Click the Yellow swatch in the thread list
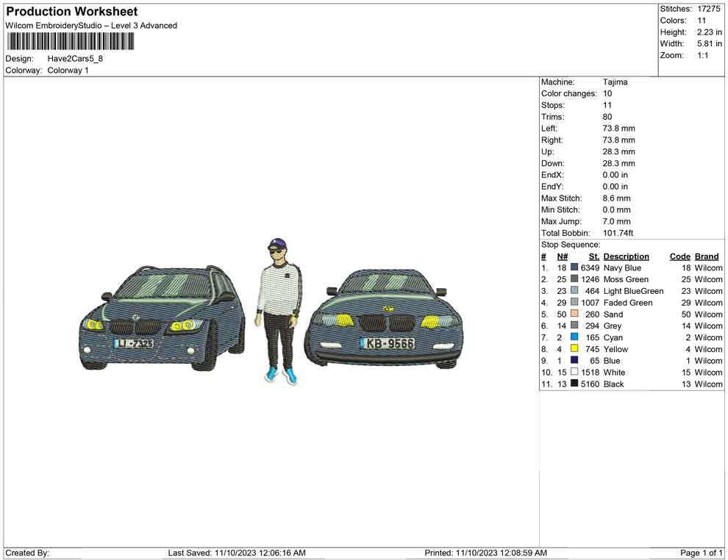This screenshot has width=728, height=560. [x=572, y=349]
